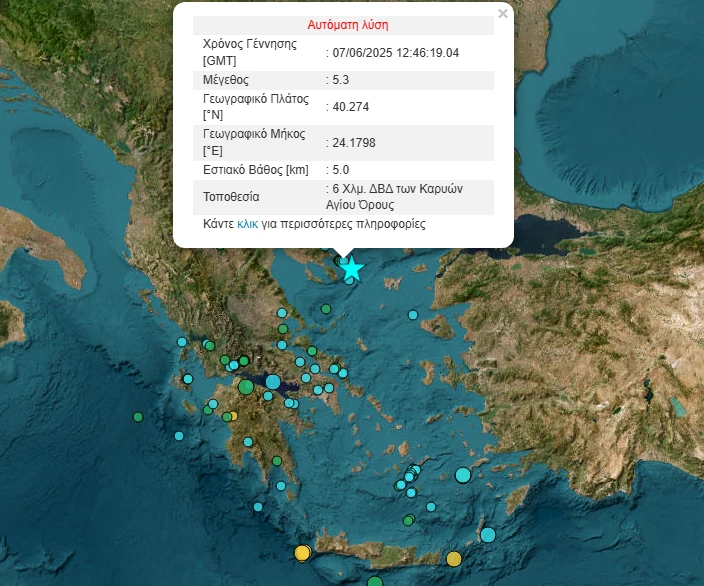Click the green marker at the bottom map edge
704x586 pixels.
[375, 582]
